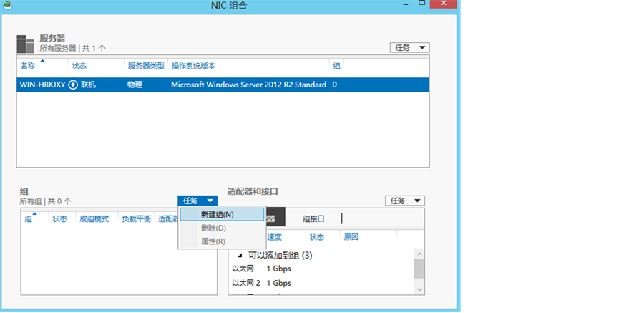
Task: Sort servers by 操作系统版本 column
Action: point(193,66)
